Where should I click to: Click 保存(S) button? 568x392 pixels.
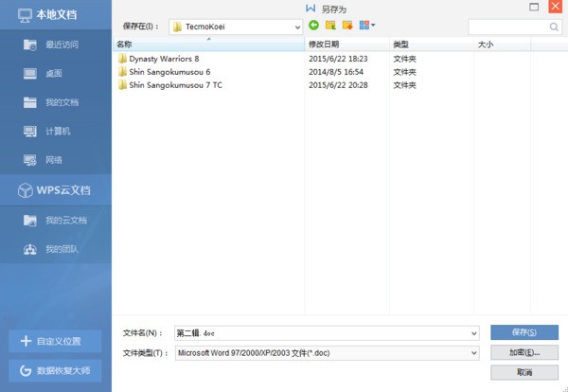click(524, 332)
